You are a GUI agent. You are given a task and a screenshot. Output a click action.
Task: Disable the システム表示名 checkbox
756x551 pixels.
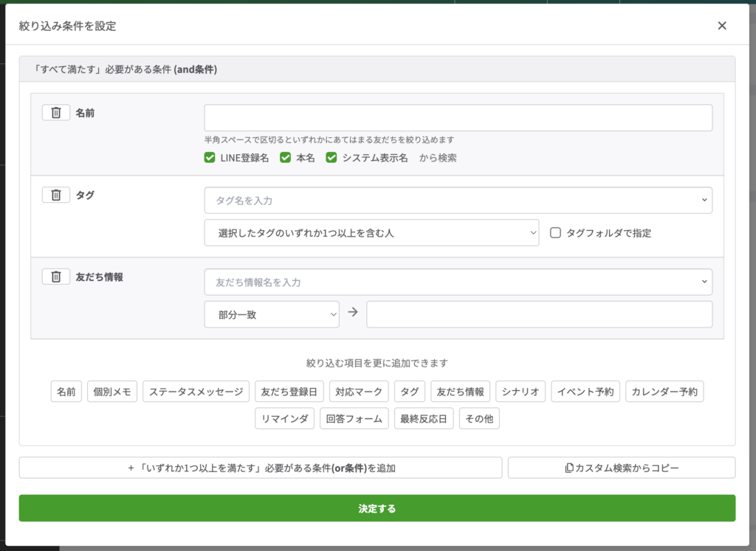click(x=331, y=158)
